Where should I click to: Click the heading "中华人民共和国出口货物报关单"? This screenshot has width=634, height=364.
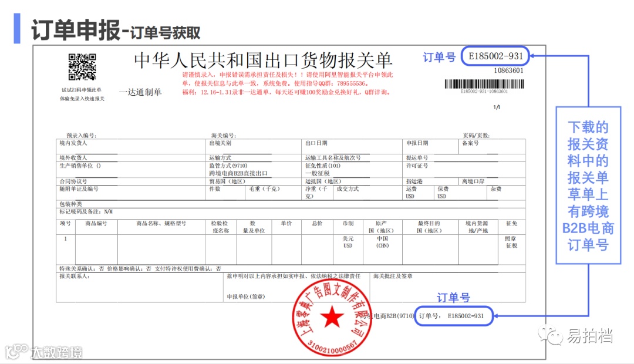263,60
